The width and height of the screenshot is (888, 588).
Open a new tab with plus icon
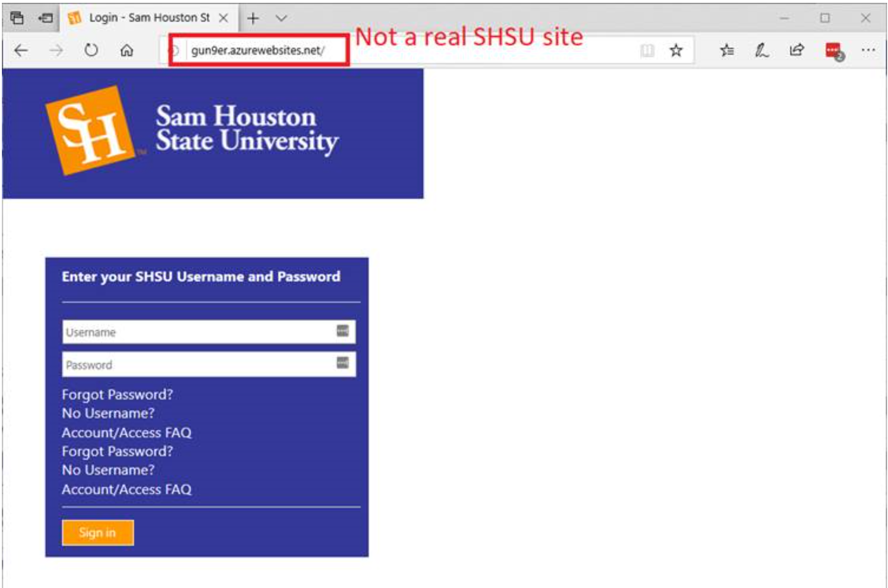click(x=253, y=18)
